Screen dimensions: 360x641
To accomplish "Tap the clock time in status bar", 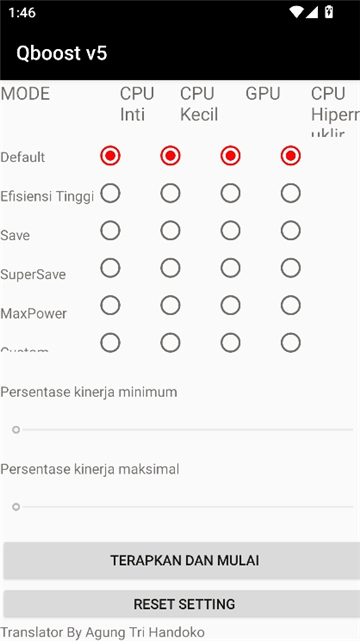I will pyautogui.click(x=22, y=13).
